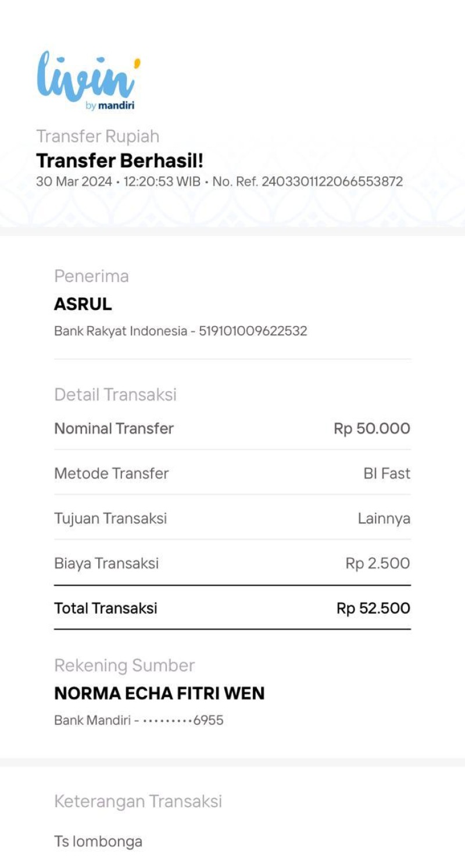Click the Livin' by Mandiri logo
The image size is (465, 868).
88,80
